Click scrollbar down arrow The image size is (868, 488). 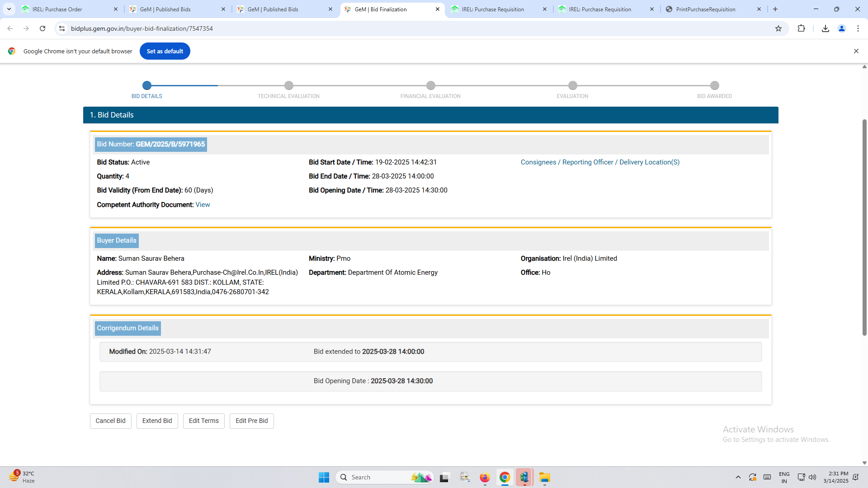[864, 463]
